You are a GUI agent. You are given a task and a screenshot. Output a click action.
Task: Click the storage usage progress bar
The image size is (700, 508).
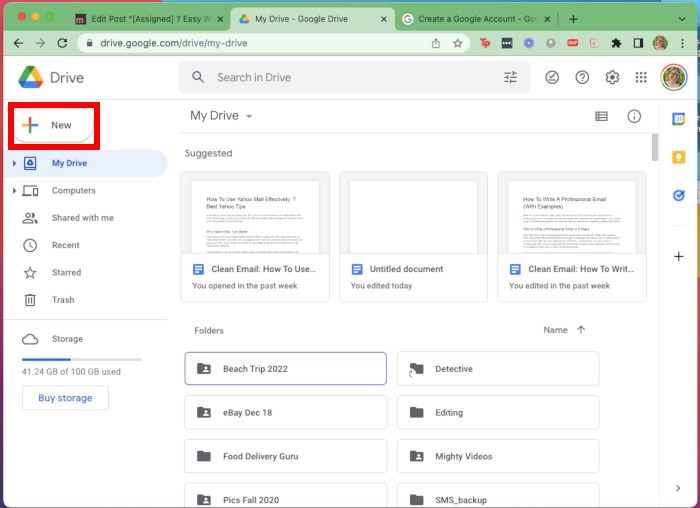82,359
